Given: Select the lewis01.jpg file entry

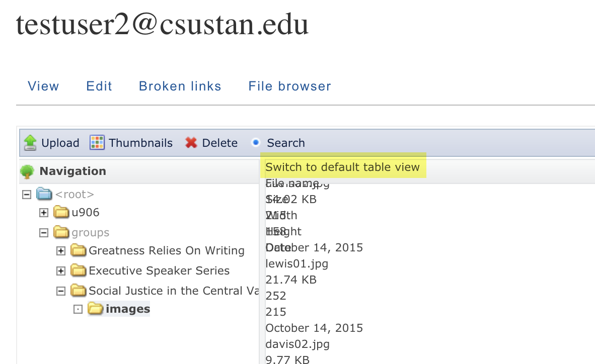Looking at the screenshot, I should pyautogui.click(x=296, y=263).
